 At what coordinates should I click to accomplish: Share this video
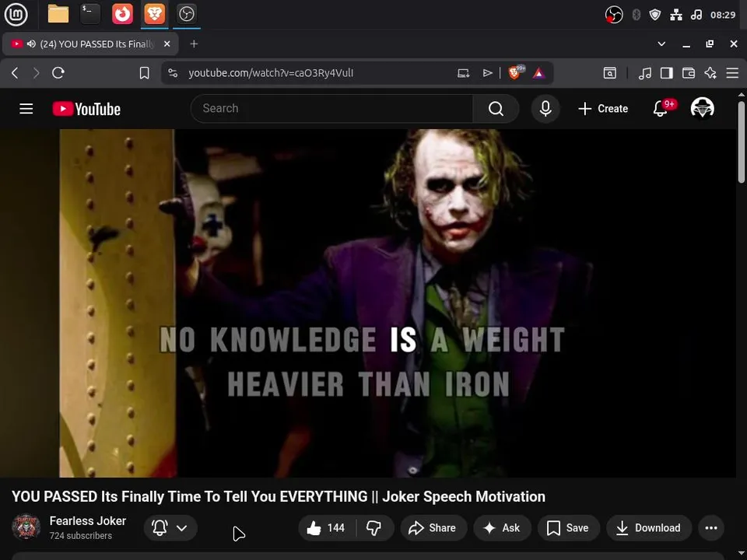[x=433, y=527]
